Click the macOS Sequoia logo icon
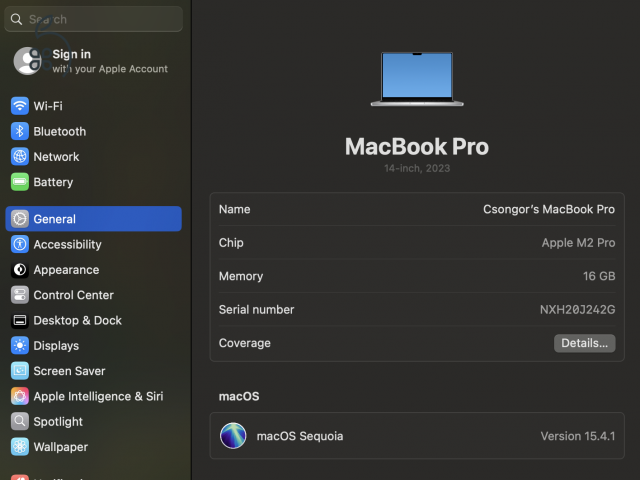 click(x=233, y=436)
